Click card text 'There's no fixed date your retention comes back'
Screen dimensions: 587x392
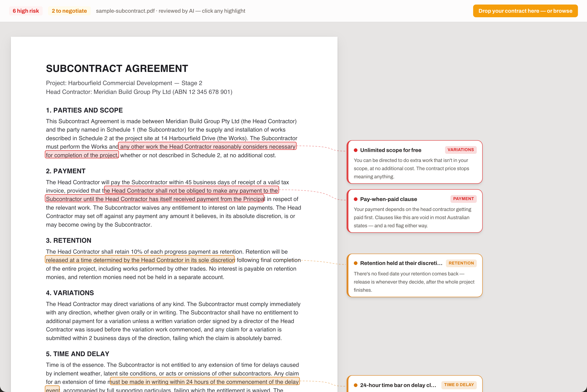pyautogui.click(x=406, y=274)
